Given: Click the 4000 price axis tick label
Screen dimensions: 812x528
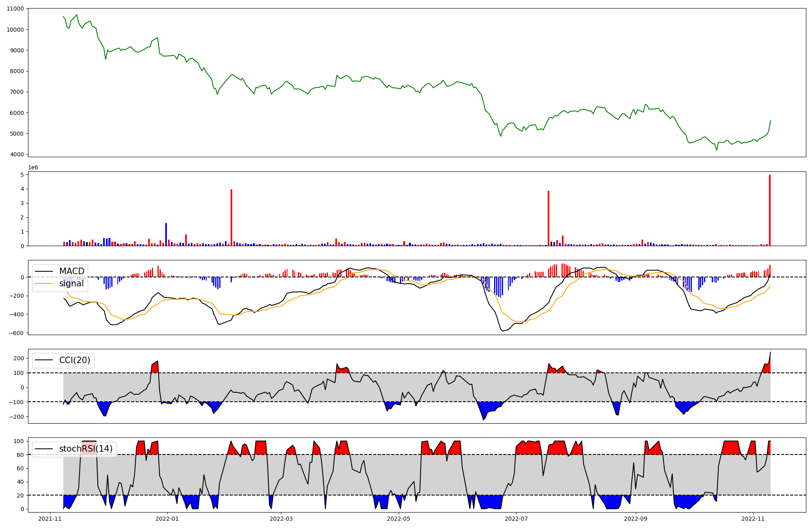Looking at the screenshot, I should tap(17, 154).
